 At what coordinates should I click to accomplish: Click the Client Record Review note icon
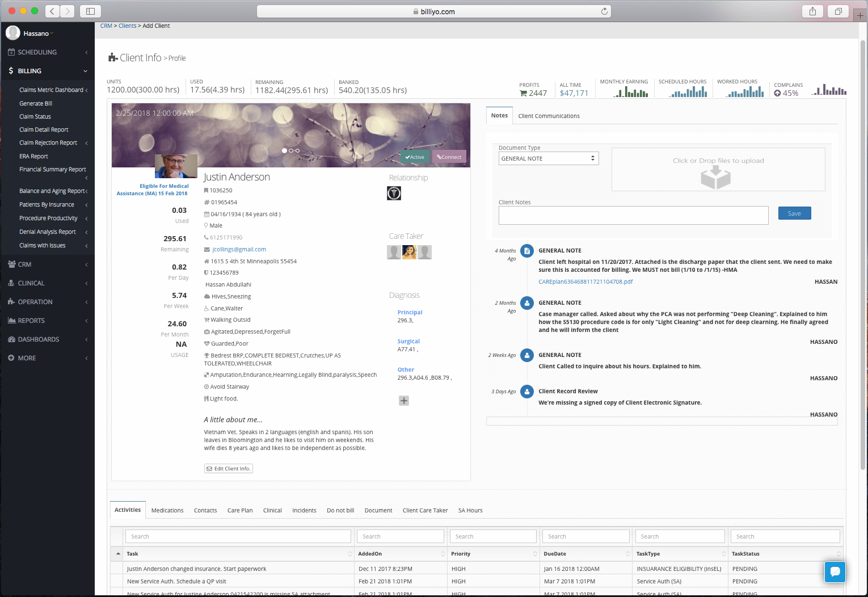pyautogui.click(x=527, y=392)
